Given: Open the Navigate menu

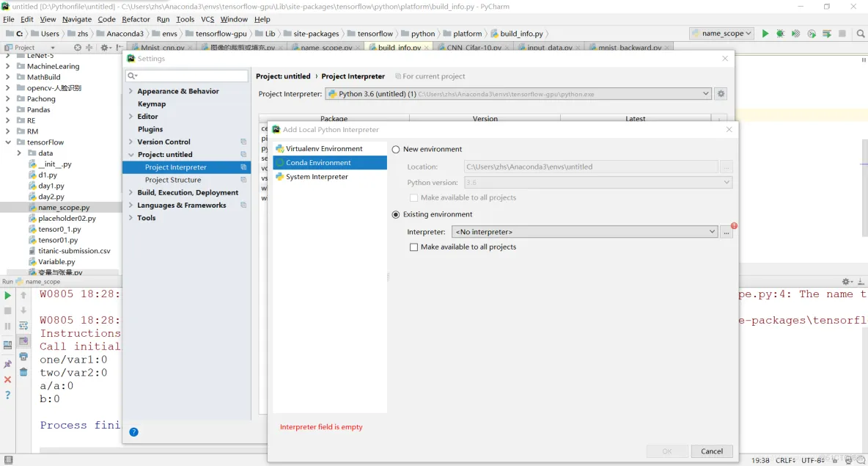Looking at the screenshot, I should coord(76,19).
